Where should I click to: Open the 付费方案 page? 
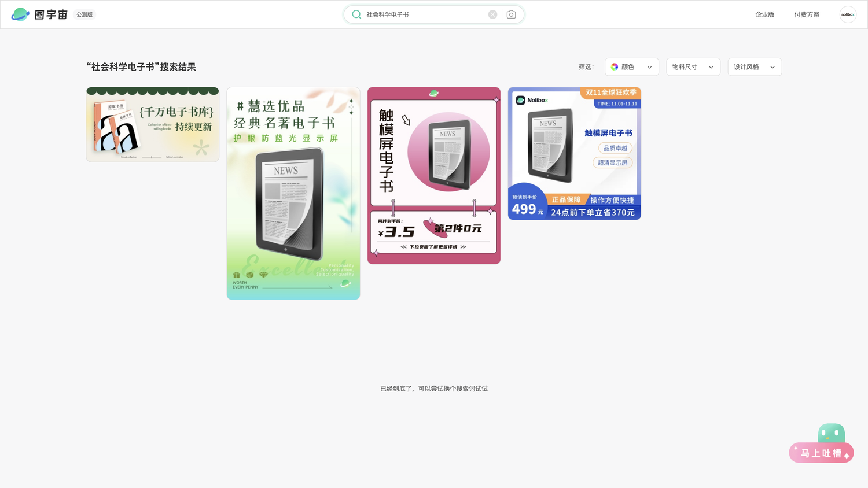(807, 14)
